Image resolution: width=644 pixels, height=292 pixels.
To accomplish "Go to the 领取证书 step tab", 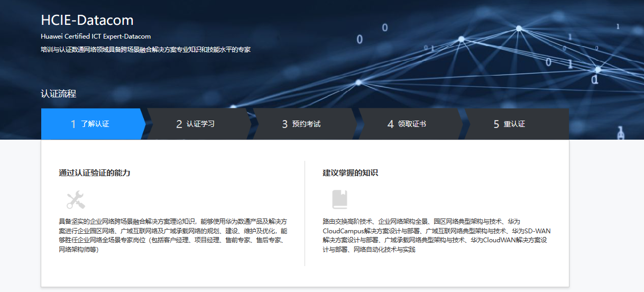I will [x=411, y=124].
